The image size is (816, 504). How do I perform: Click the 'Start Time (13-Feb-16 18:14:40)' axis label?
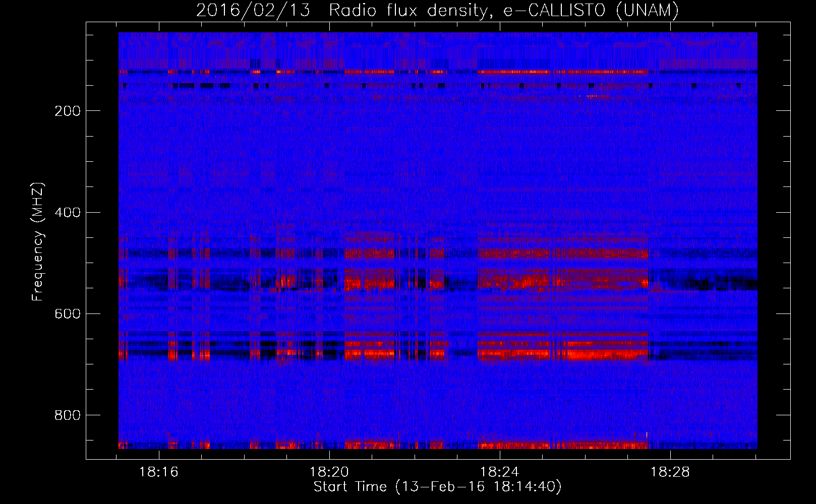(437, 487)
